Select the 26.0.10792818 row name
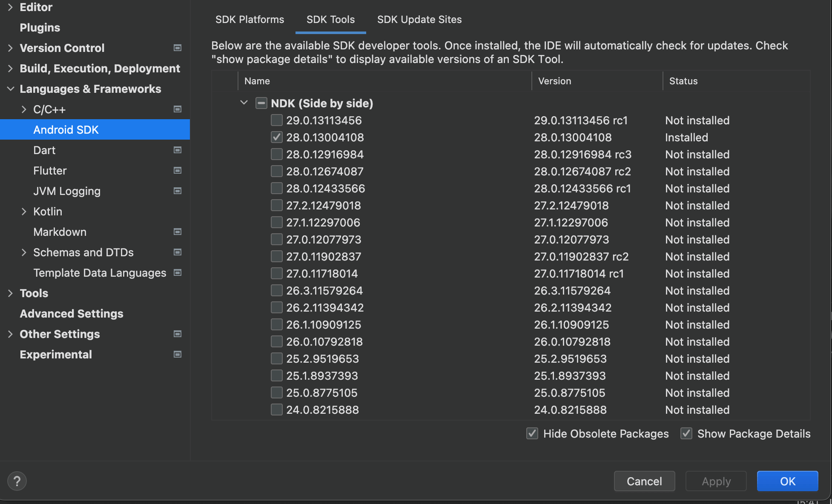Screen dimensions: 832x504 (324, 342)
